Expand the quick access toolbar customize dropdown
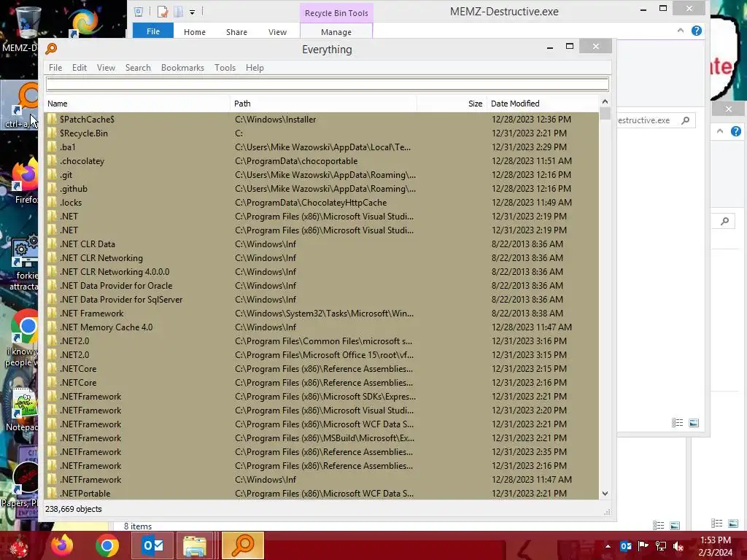Image resolution: width=747 pixels, height=560 pixels. [x=192, y=12]
